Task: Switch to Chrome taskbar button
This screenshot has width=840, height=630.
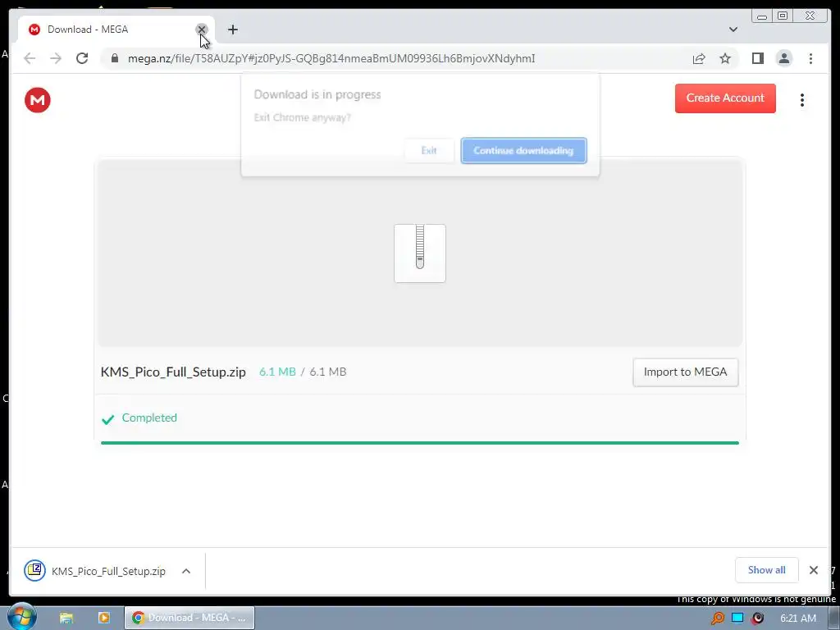Action: [189, 618]
